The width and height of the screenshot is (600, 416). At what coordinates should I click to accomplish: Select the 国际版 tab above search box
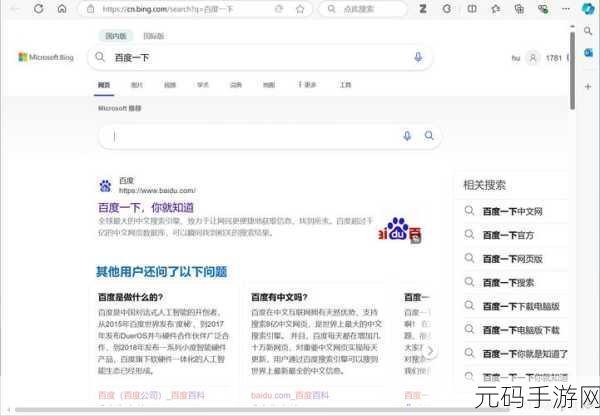154,36
